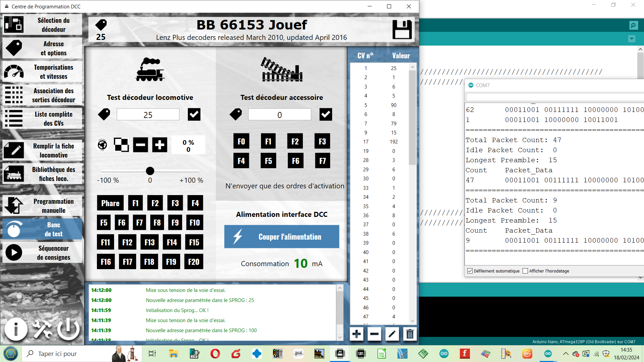The image size is (644, 362).
Task: Edit selected CV with pencil icon
Action: tap(392, 334)
